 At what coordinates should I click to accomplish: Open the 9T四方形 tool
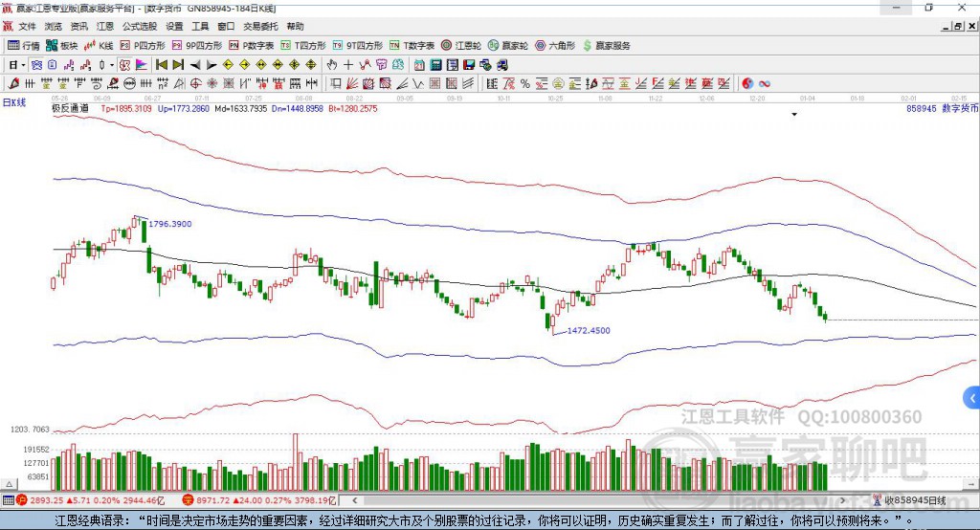(x=358, y=46)
